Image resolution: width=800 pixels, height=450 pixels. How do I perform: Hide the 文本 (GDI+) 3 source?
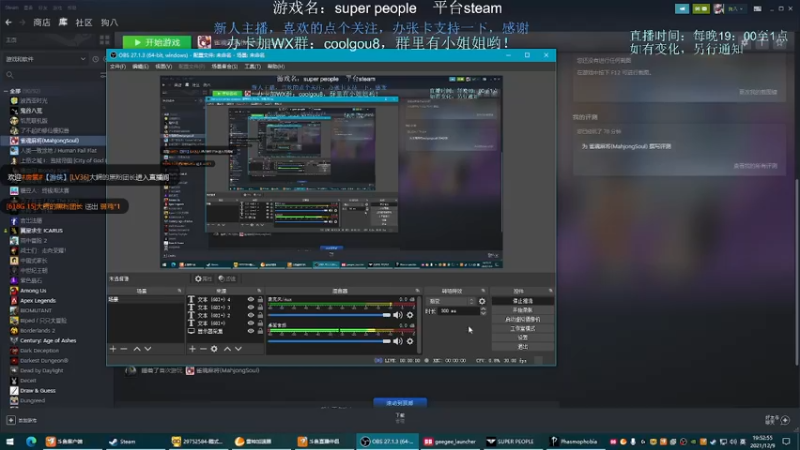click(251, 307)
